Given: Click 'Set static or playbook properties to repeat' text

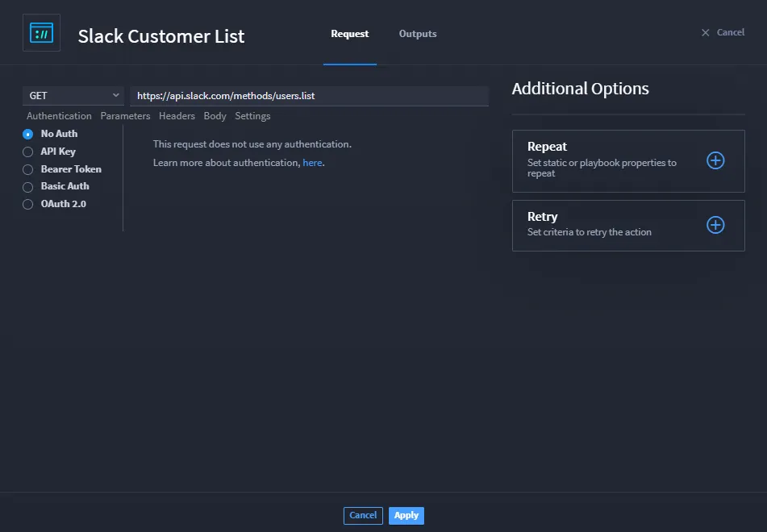Looking at the screenshot, I should pos(602,168).
